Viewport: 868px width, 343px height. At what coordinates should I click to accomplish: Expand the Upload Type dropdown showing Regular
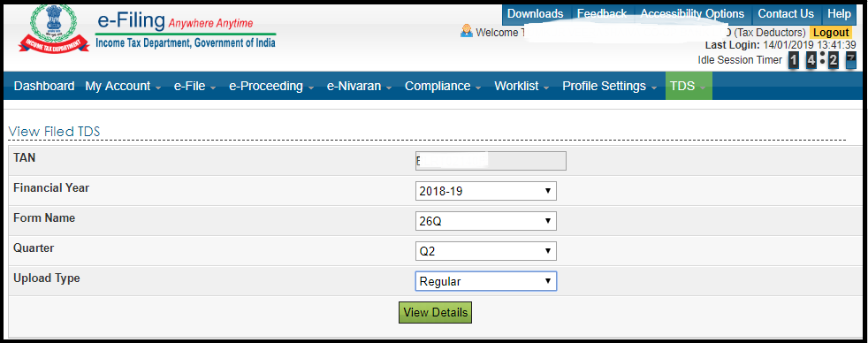click(x=485, y=281)
